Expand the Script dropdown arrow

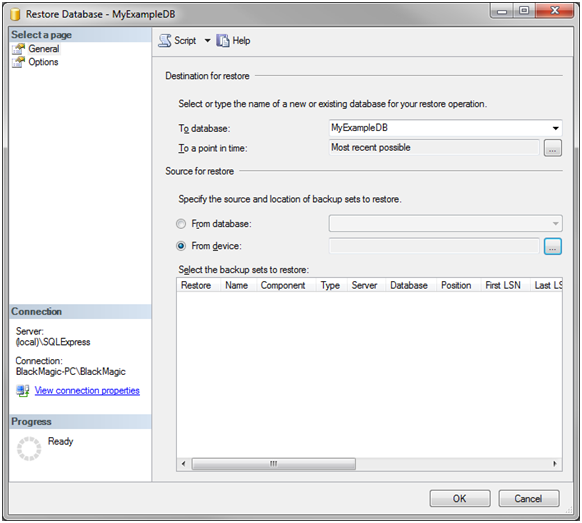coord(207,40)
